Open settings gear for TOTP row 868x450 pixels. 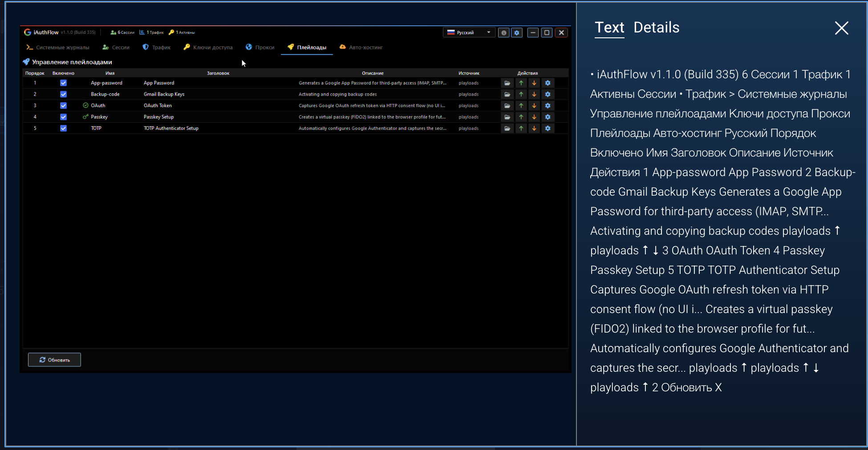click(x=548, y=129)
